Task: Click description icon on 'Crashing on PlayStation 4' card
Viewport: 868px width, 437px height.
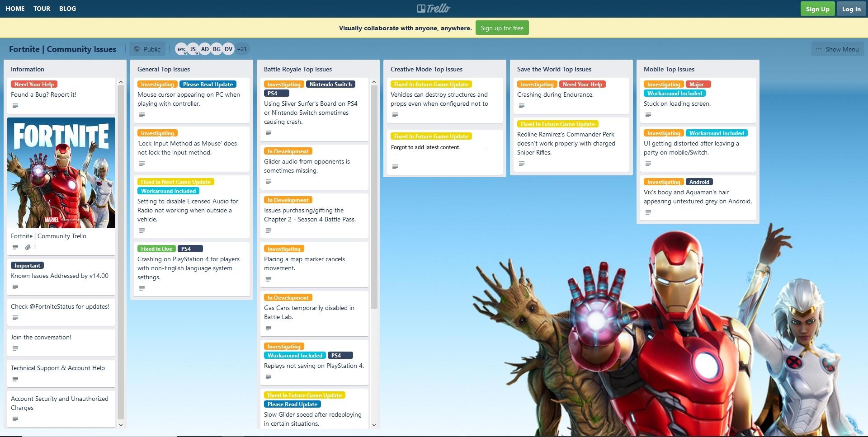Action: point(142,288)
